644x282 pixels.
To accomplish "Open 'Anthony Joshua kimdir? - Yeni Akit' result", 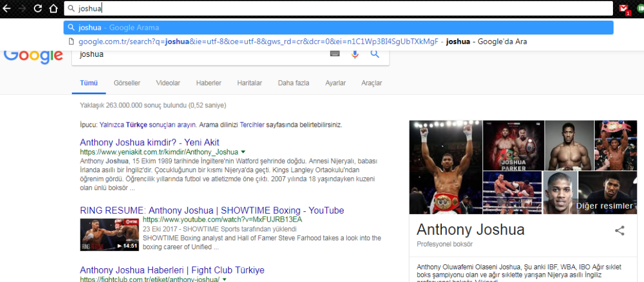I will pos(149,142).
